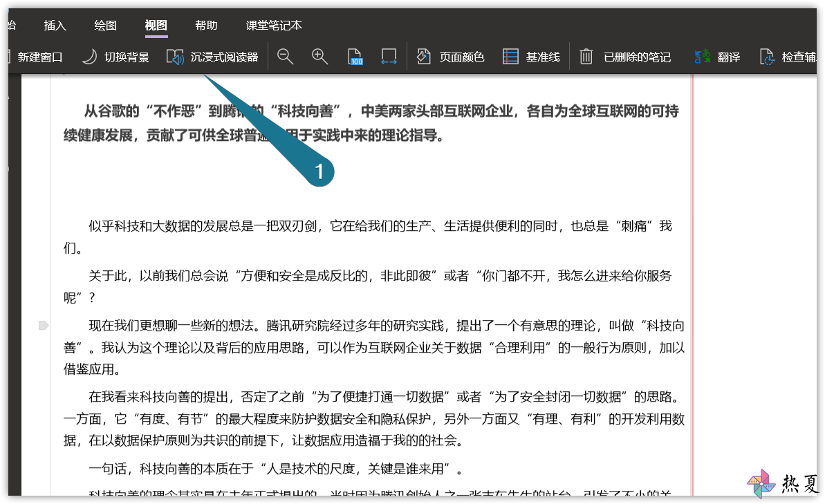Screen dimensions: 825x504
Task: Click the 切换背景 label
Action: [127, 57]
